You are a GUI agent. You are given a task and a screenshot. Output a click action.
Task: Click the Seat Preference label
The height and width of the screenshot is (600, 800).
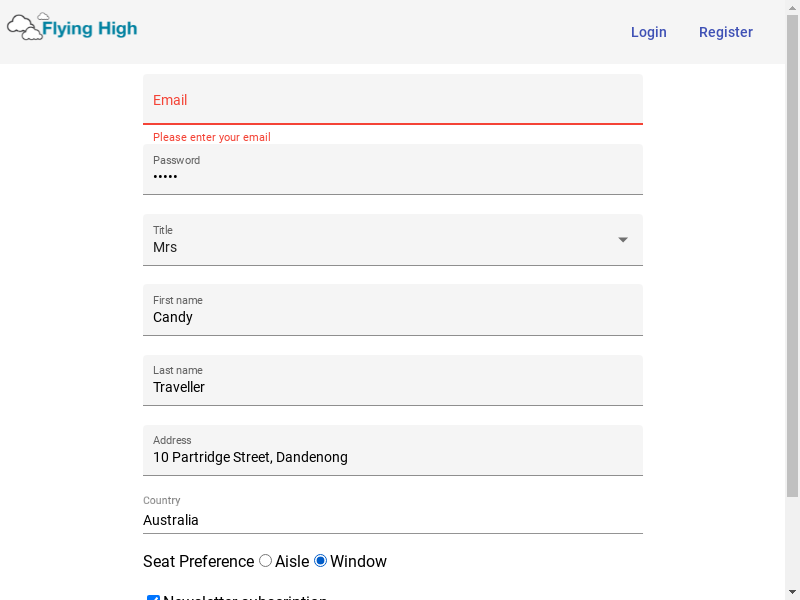[198, 561]
